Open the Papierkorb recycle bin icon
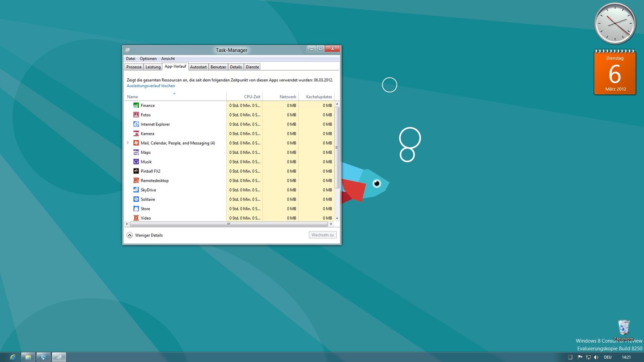Viewport: 644px width, 362px height. (x=623, y=330)
